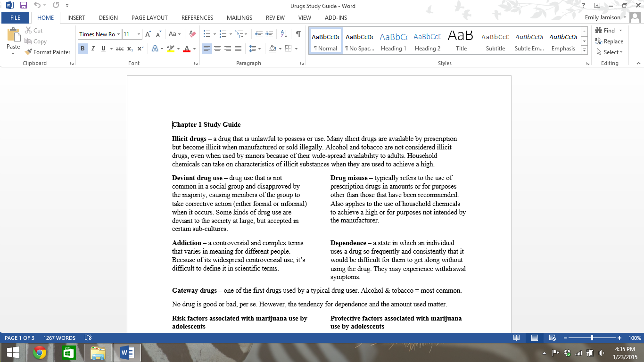Click the Redo (repeat) icon in title bar
Image resolution: width=644 pixels, height=362 pixels.
[56, 6]
